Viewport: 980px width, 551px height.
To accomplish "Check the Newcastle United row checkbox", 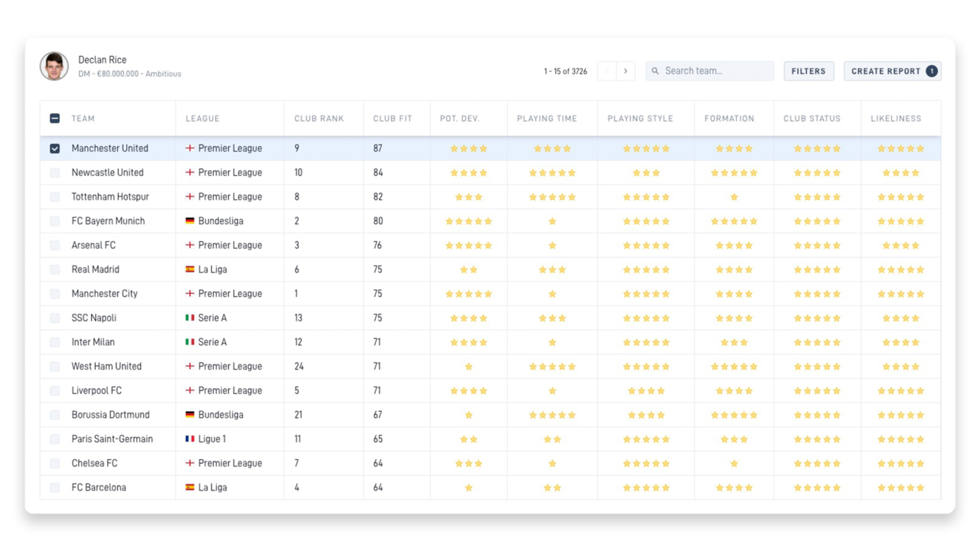I will point(54,173).
